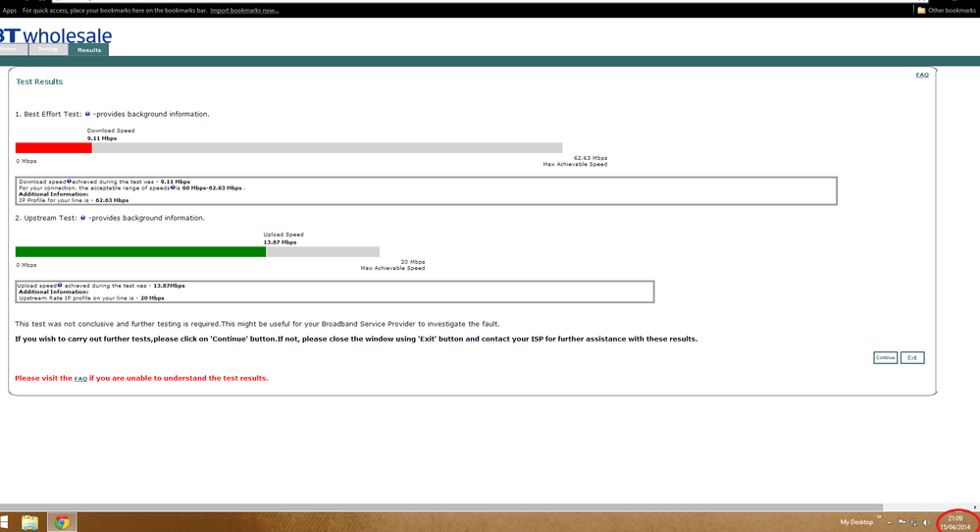Screen dimensions: 980x532
Task: Click the 'Test Results' heading
Action: [x=39, y=81]
